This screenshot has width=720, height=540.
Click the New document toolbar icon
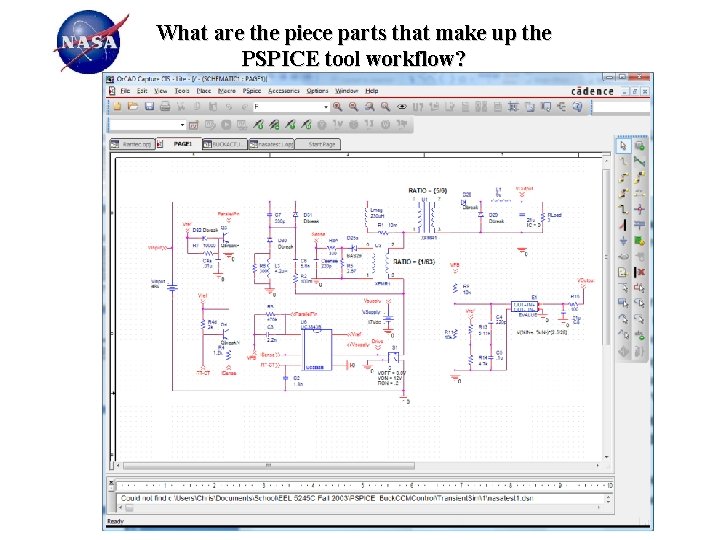(x=118, y=107)
